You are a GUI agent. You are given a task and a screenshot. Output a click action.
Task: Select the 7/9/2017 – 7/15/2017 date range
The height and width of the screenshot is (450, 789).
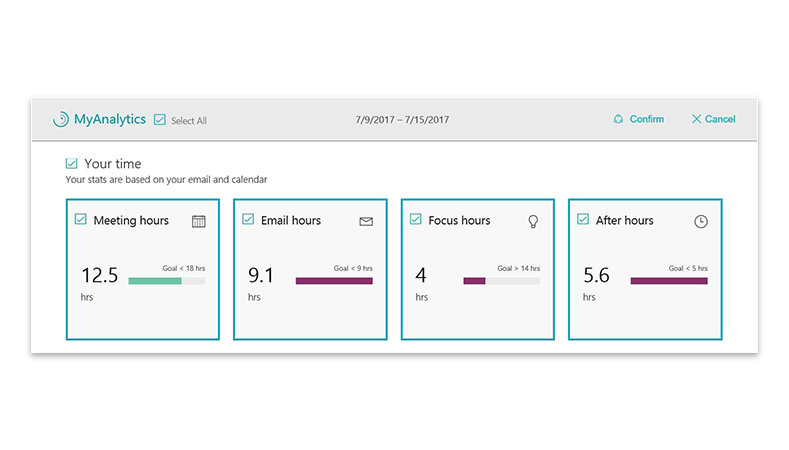tap(402, 120)
